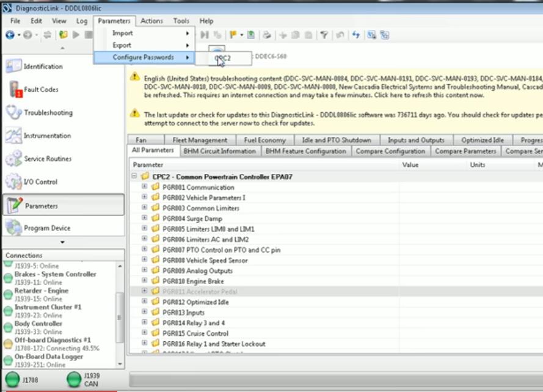Open I/O Control in the sidebar
This screenshot has width=543, height=392.
click(64, 182)
